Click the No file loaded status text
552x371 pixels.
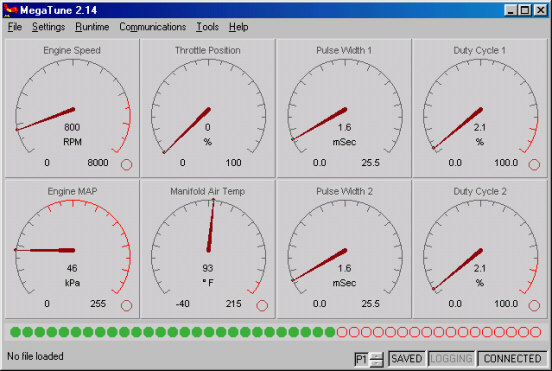(35, 356)
